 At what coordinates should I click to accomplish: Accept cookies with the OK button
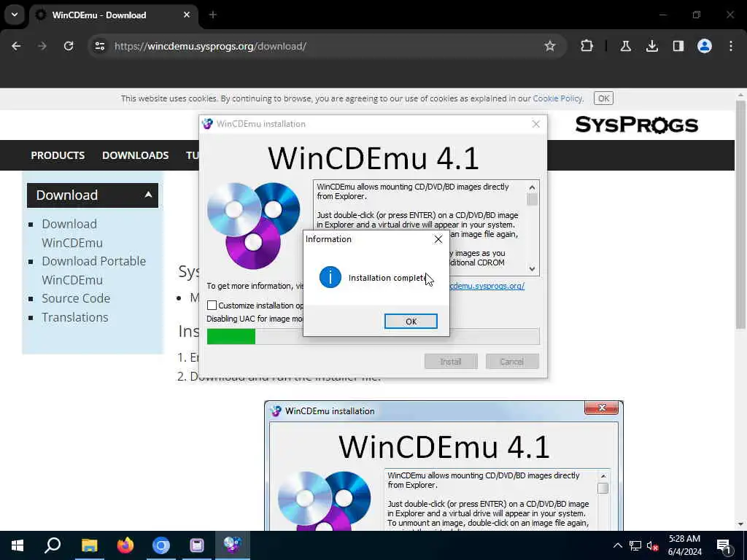pyautogui.click(x=603, y=98)
